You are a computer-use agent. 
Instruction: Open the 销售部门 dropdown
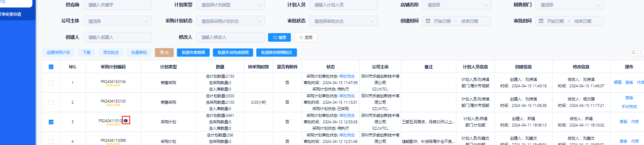(x=570, y=5)
